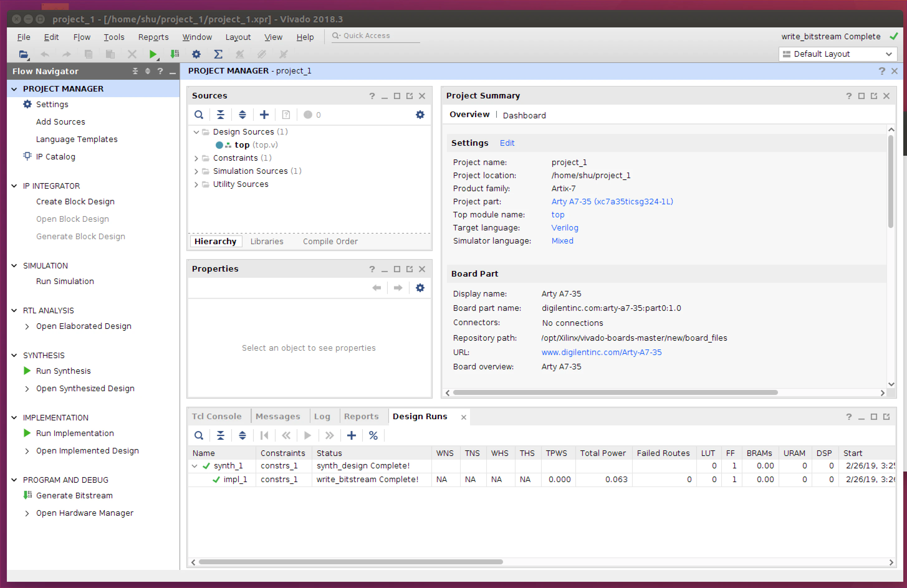This screenshot has height=588, width=907.
Task: Click the percent icon in Design Runs
Action: click(373, 435)
